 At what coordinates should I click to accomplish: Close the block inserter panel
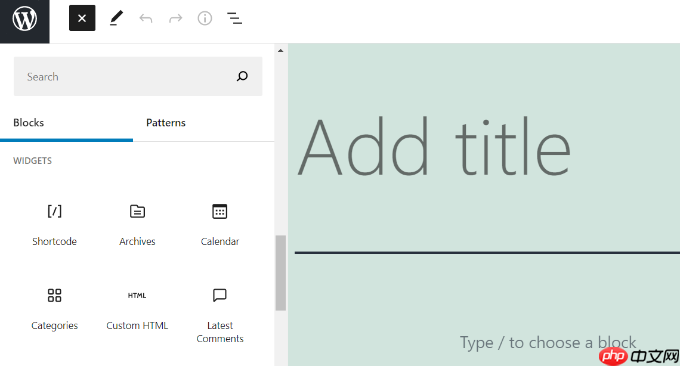(x=82, y=18)
